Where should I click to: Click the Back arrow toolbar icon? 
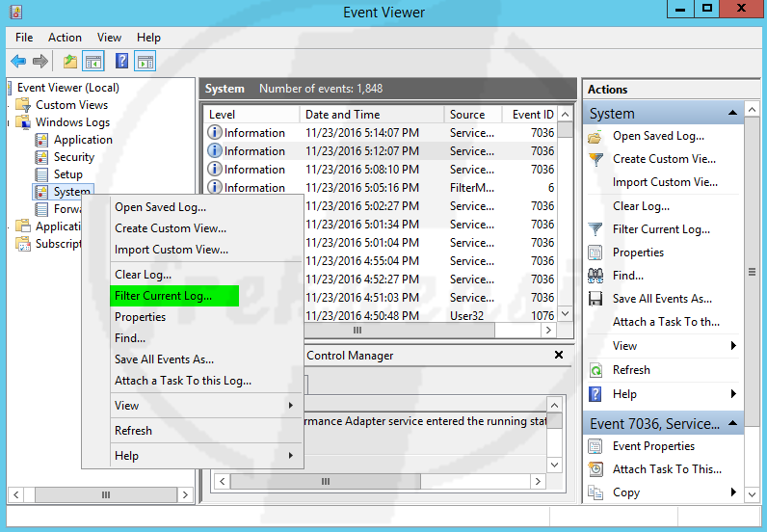pyautogui.click(x=18, y=62)
